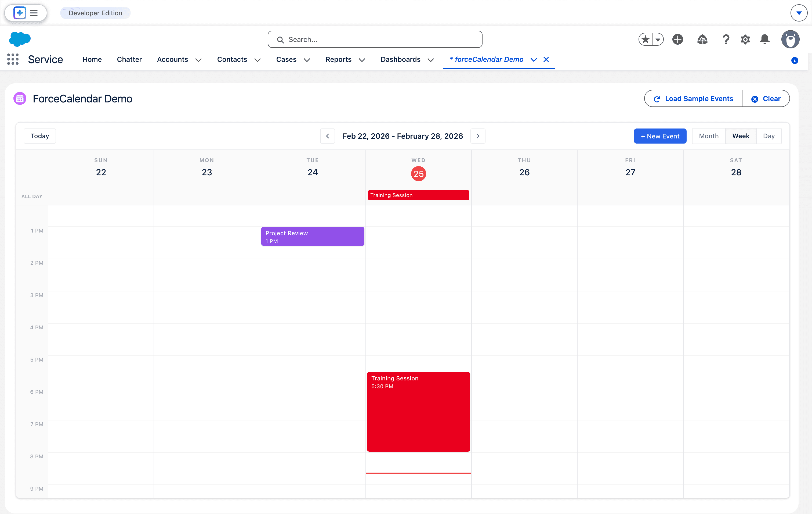Open the Setup gear menu
The height and width of the screenshot is (514, 812).
tap(745, 39)
